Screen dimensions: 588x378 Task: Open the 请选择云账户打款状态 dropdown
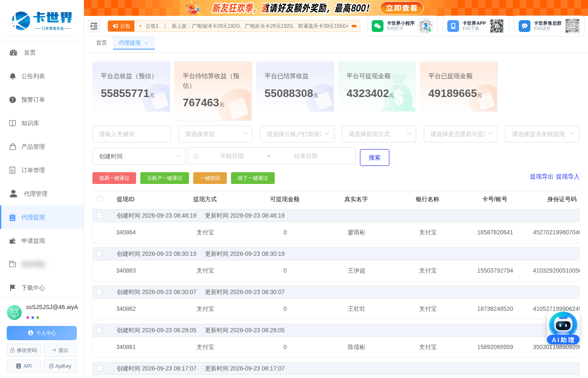[297, 134]
